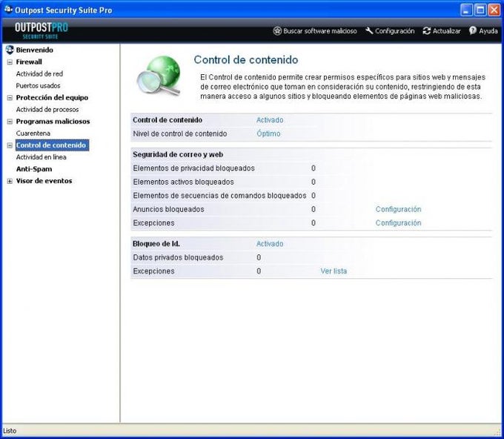Select Anti-Spam in the sidebar
Screen dimensions: 504x439
point(34,169)
